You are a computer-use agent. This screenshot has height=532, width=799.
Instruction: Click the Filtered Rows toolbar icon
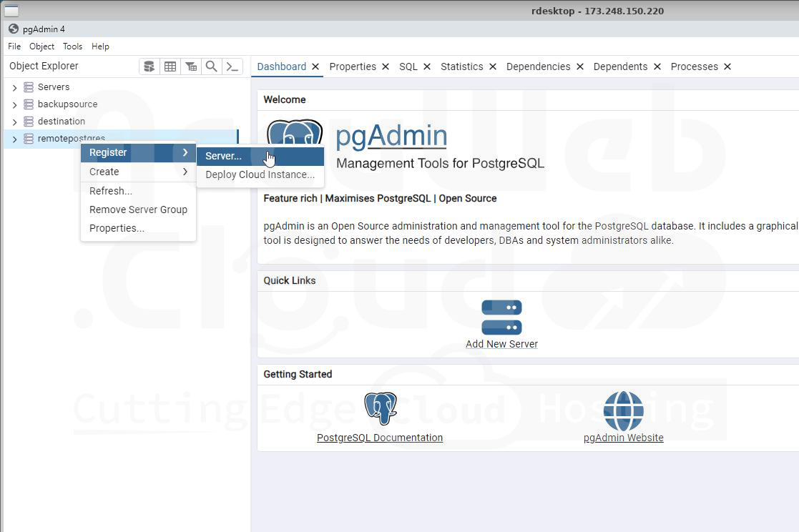[191, 66]
